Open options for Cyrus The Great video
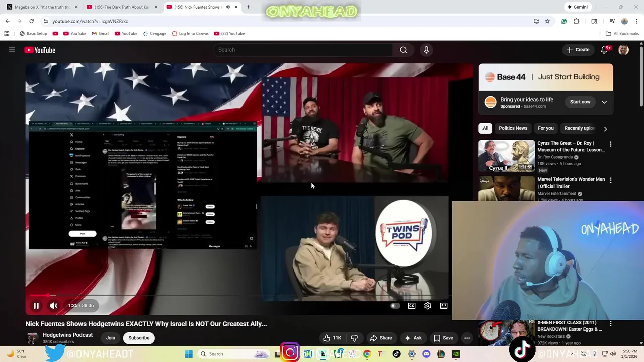The image size is (644, 362). click(x=611, y=144)
